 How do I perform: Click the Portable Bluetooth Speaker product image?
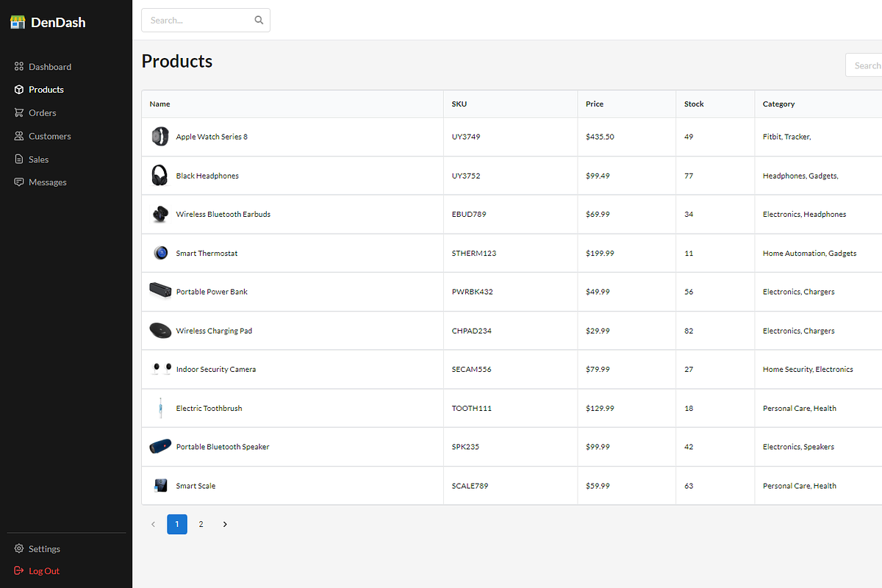(160, 446)
